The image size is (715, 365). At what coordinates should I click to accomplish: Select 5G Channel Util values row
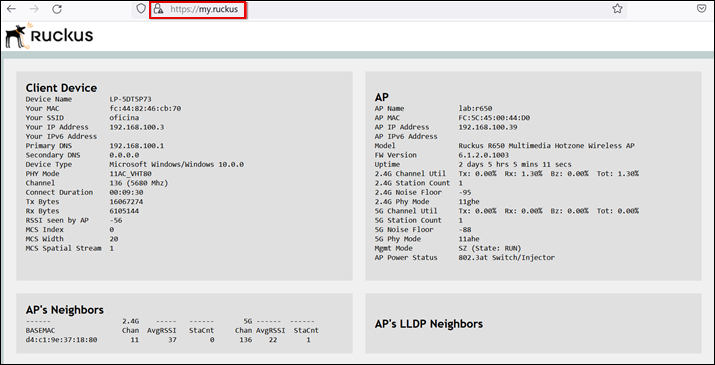(x=549, y=211)
